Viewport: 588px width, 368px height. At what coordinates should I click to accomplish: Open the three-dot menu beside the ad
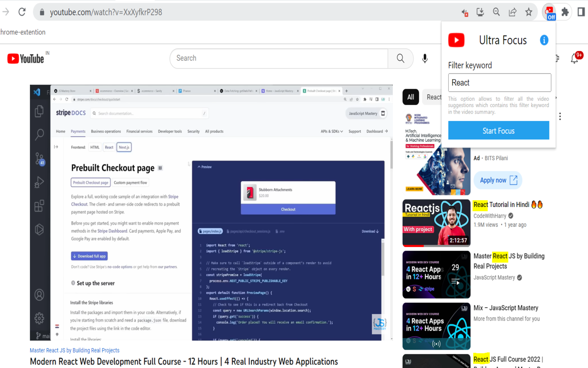pyautogui.click(x=560, y=116)
